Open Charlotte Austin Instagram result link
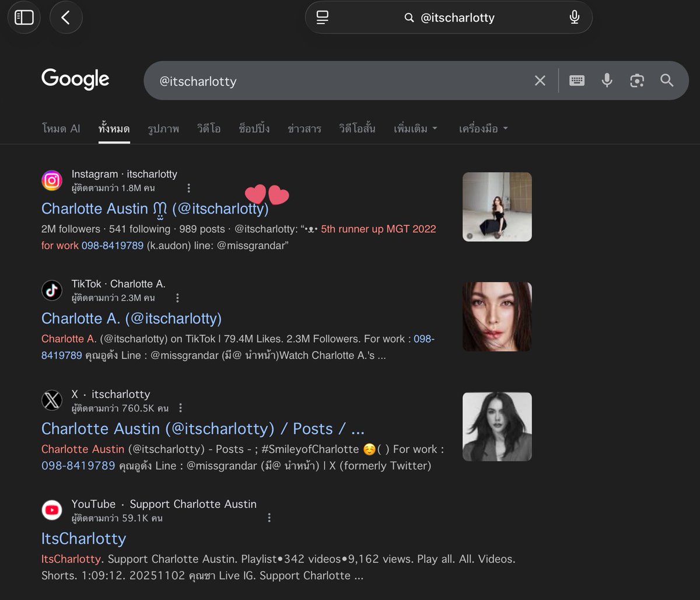 [x=155, y=208]
